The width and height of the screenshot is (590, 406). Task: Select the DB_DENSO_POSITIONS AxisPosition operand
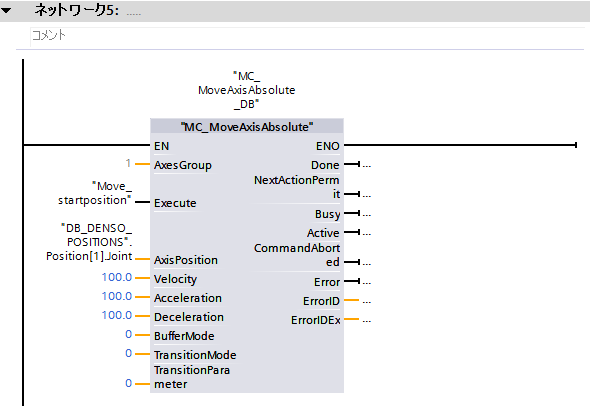[x=89, y=242]
